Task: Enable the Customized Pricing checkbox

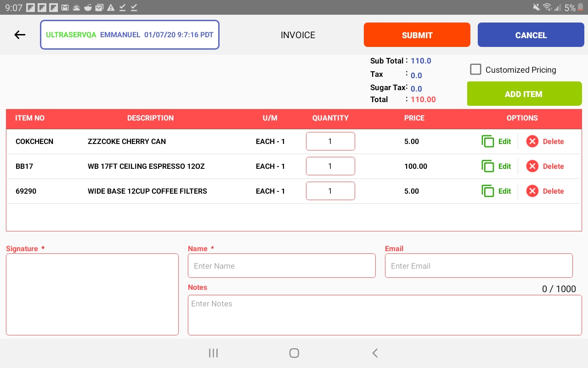Action: 476,69
